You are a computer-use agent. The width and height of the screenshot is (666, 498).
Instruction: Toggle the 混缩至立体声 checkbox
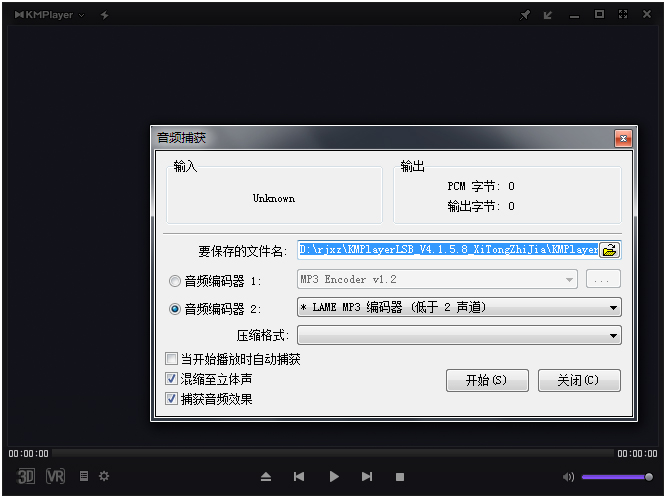[x=171, y=379]
